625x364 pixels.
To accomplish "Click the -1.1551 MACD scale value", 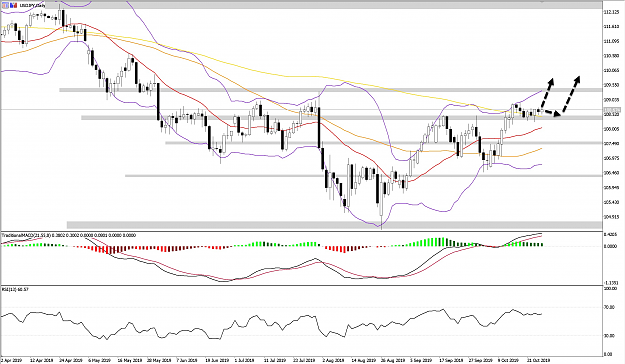I will 611,282.
